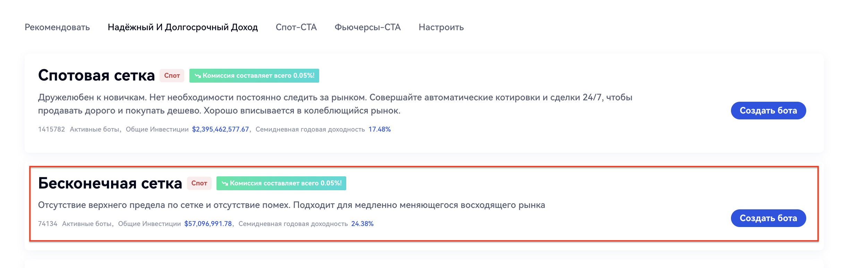Viewport: 868px width, 268px height.
Task: Click the Бесконечная сетка title
Action: point(110,183)
